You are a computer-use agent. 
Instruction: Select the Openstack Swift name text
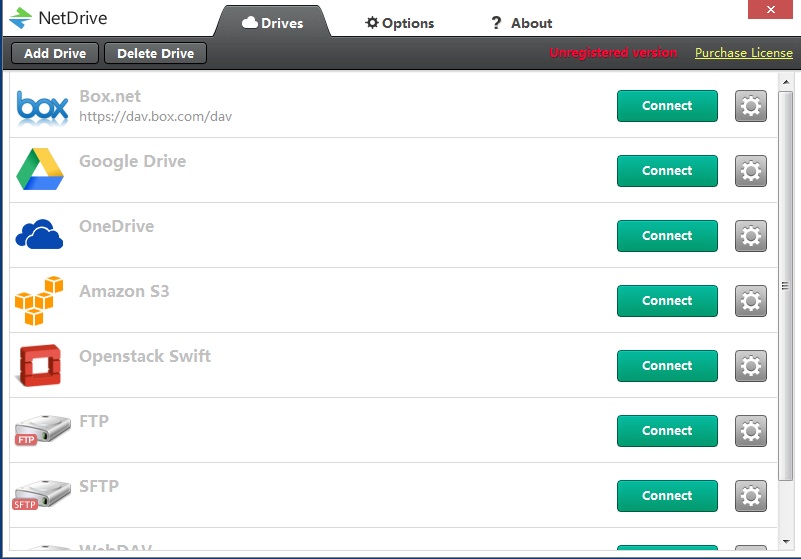145,356
